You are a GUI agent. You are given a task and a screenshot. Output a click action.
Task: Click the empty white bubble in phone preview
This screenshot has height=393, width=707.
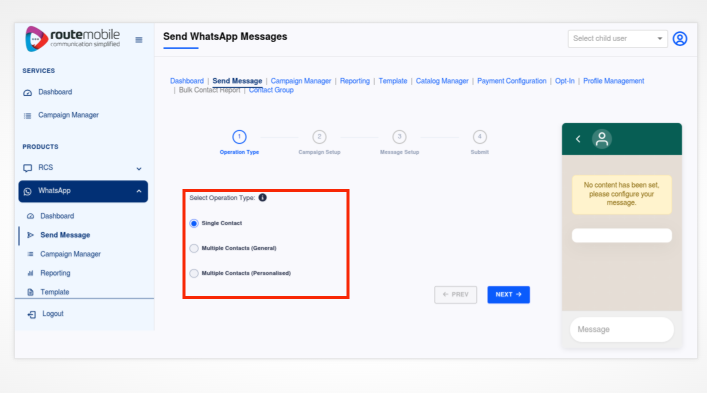(622, 236)
